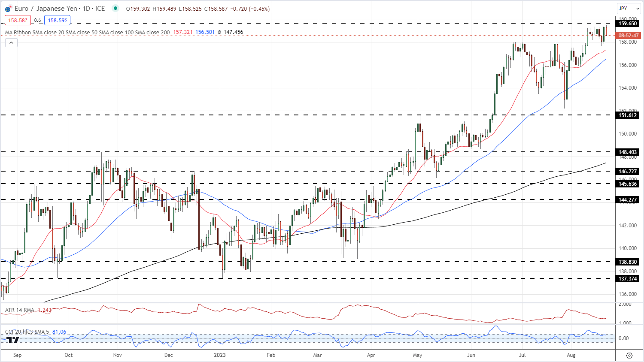Click the 2023 label on time axis
This screenshot has width=644, height=362.
[x=220, y=355]
